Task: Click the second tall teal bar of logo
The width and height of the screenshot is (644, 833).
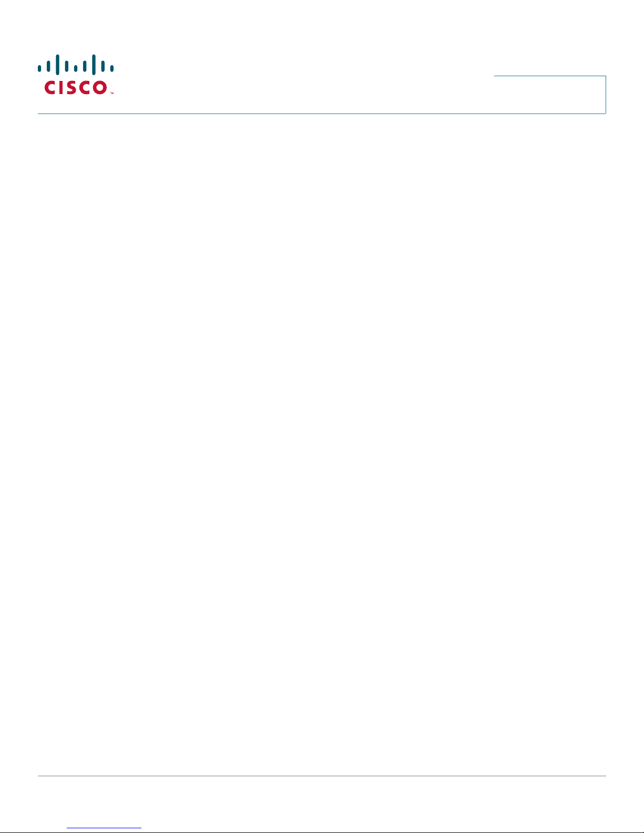Action: [x=94, y=65]
